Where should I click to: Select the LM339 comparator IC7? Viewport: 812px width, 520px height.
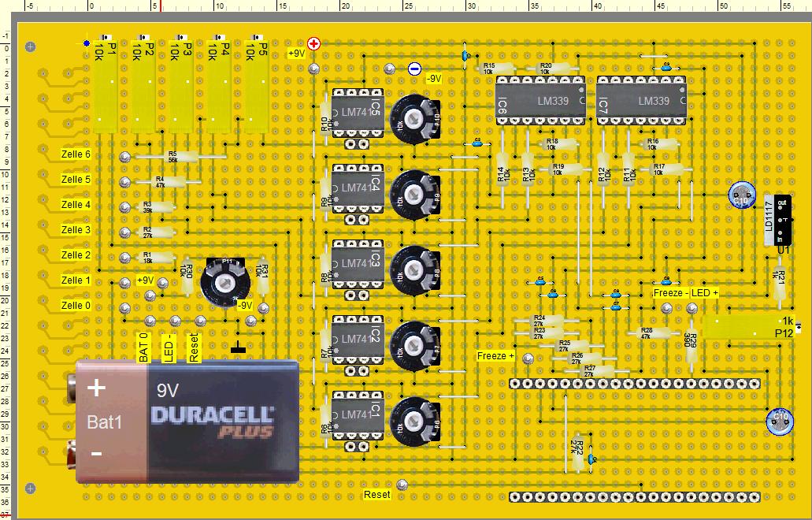pos(641,101)
